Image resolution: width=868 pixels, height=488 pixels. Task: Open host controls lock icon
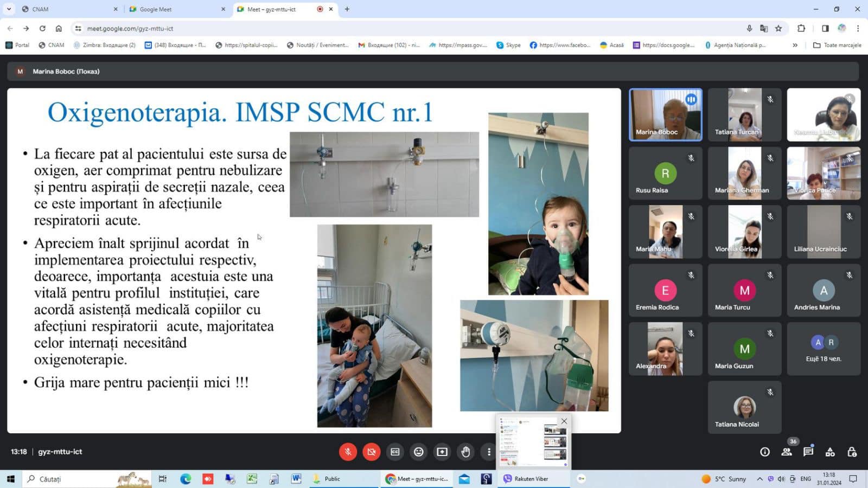point(852,452)
